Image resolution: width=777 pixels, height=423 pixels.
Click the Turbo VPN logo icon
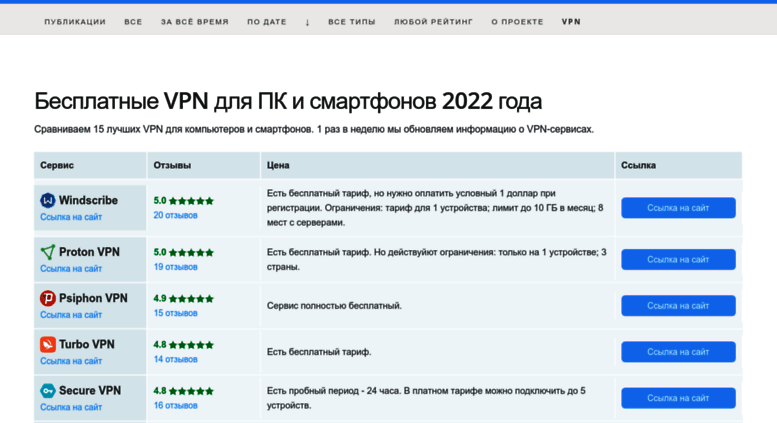[x=48, y=344]
